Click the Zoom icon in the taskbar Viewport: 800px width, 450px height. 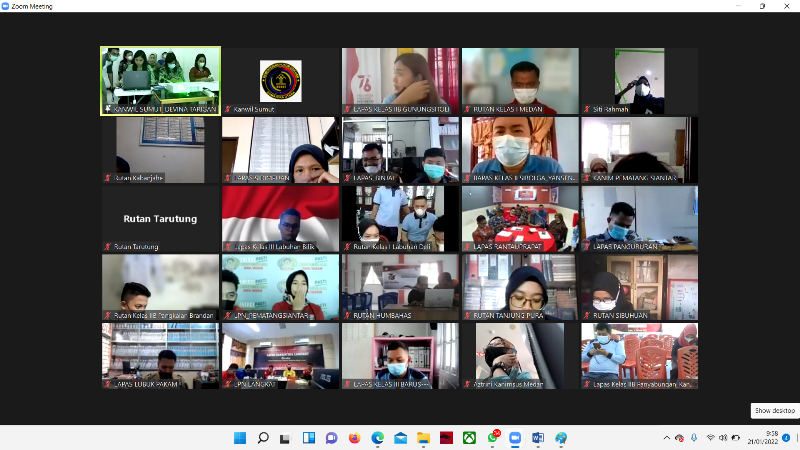click(x=515, y=438)
